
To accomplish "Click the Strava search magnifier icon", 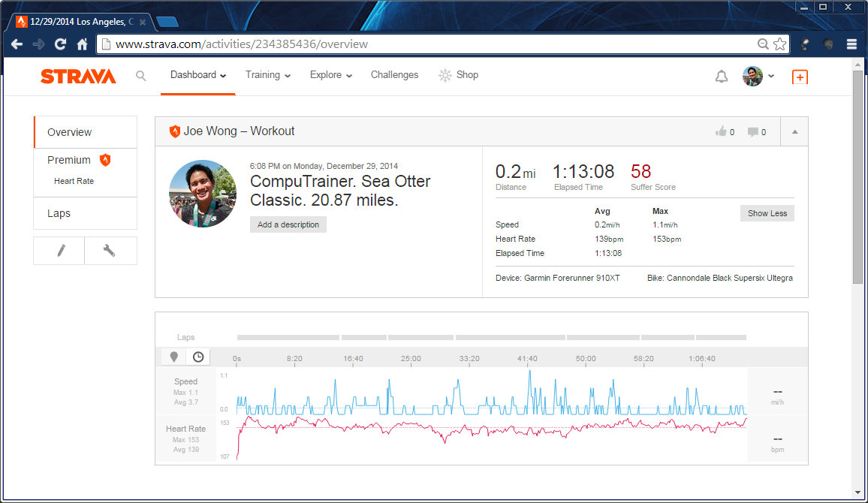I will [140, 75].
